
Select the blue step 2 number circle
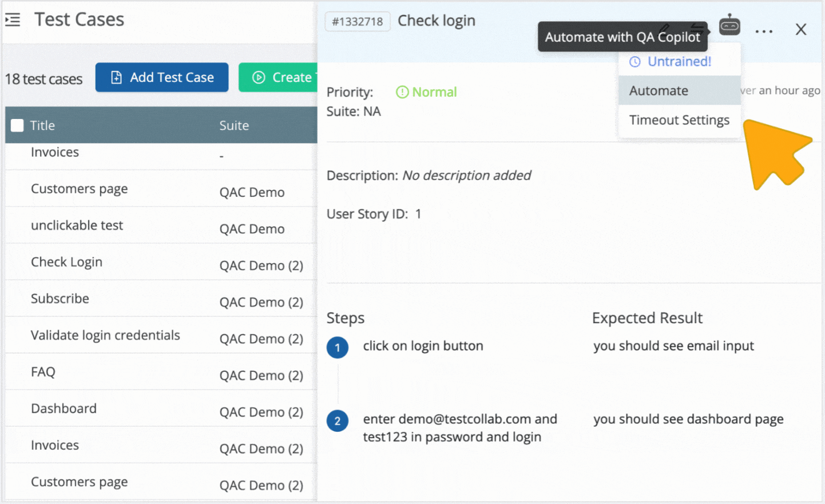tap(337, 420)
